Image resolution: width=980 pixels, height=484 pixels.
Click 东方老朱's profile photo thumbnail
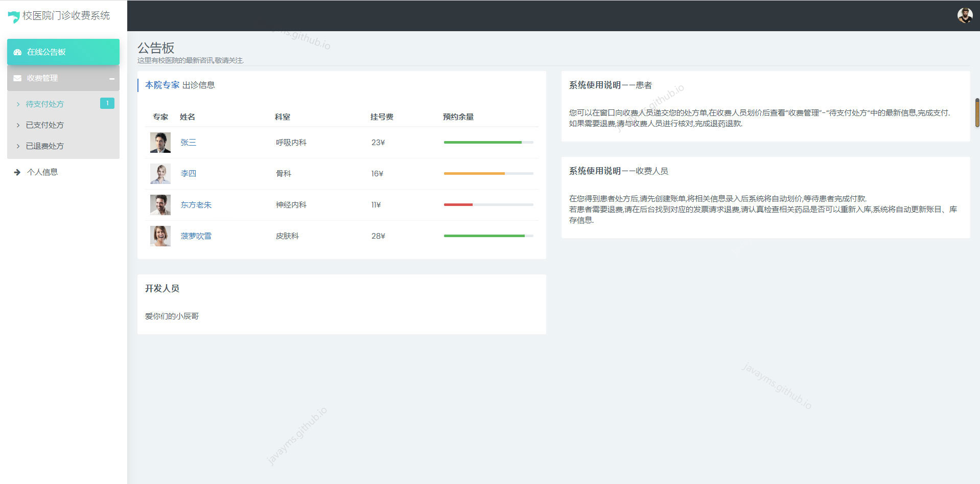(160, 204)
